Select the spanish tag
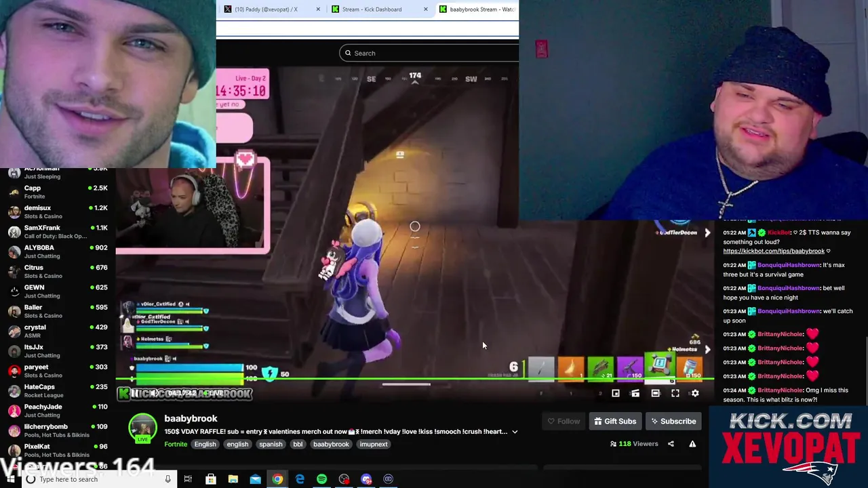 click(x=271, y=444)
